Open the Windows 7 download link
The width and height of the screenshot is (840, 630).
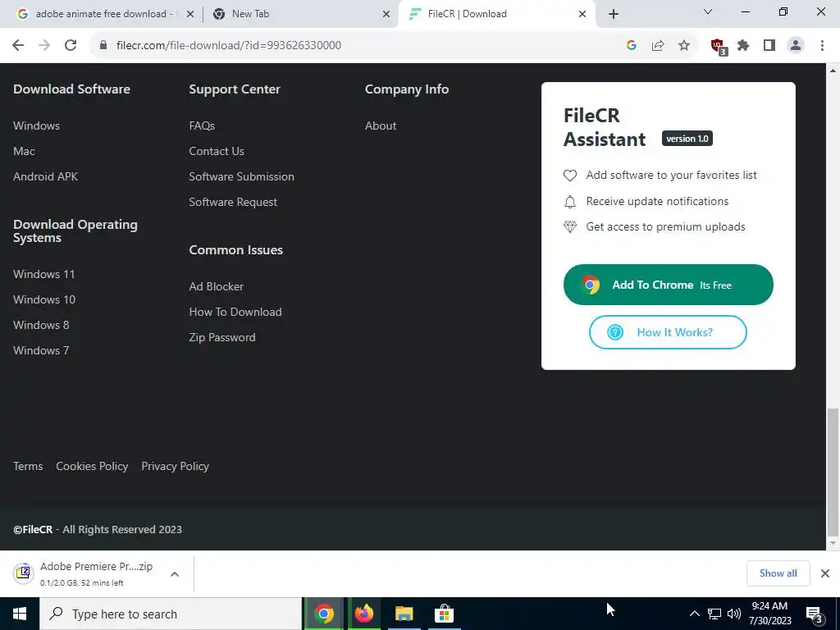point(41,350)
